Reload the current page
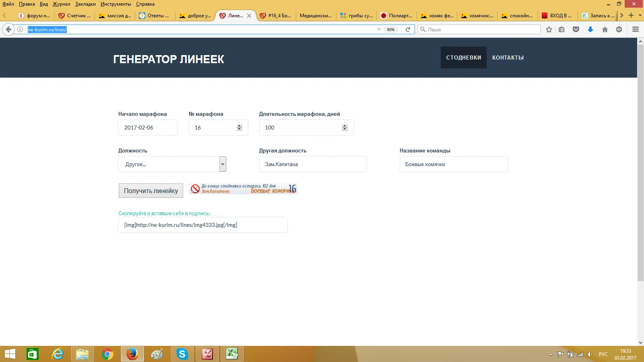Viewport: 644px width, 362px height. click(408, 29)
